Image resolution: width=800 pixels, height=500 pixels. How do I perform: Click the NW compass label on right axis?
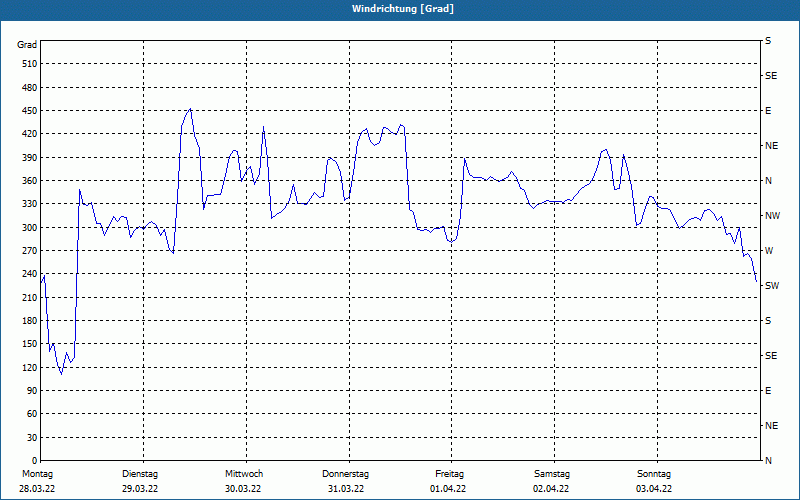[x=773, y=216]
